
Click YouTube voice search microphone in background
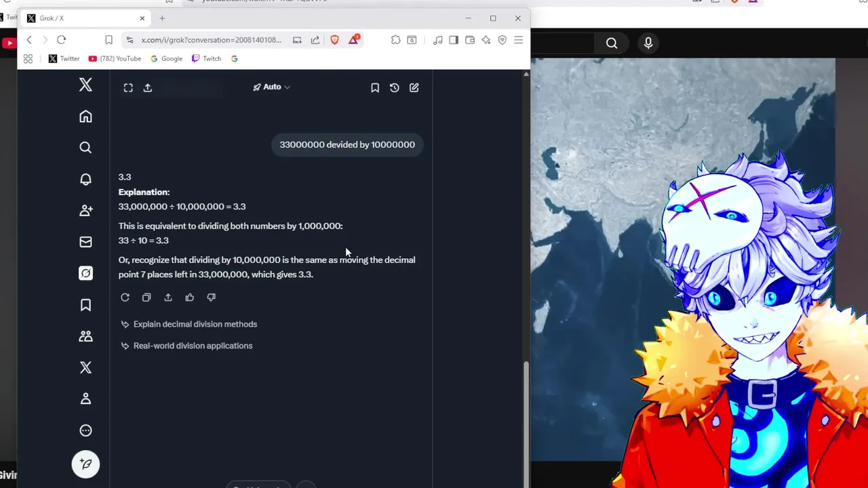coord(648,43)
